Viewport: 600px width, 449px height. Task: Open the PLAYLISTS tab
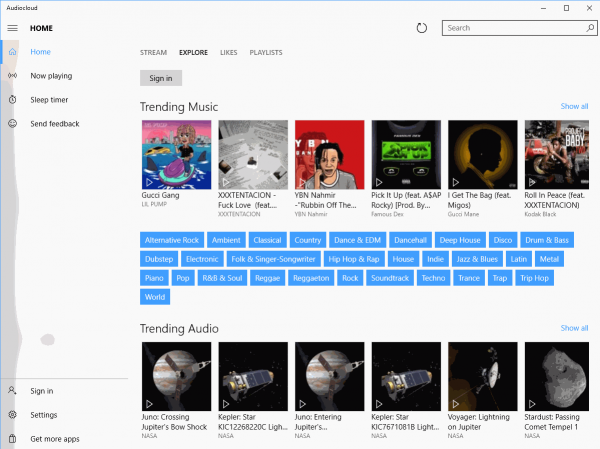[x=265, y=52]
